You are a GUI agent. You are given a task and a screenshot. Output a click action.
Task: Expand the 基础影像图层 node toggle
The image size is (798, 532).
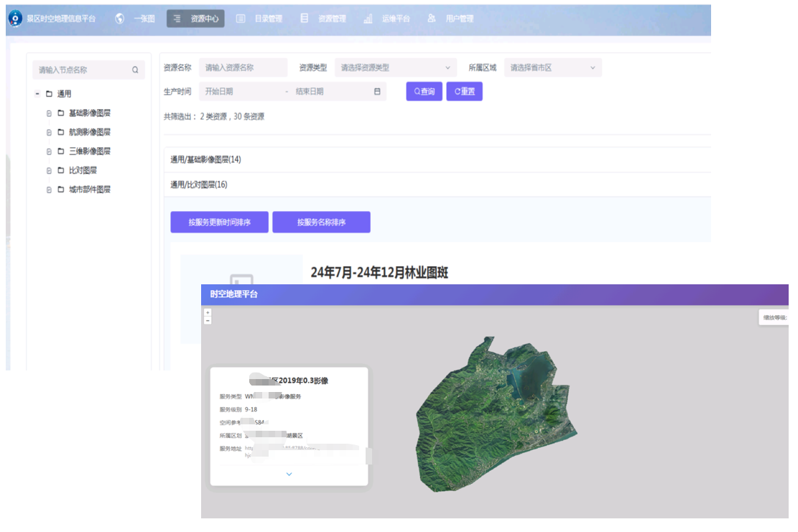(49, 113)
